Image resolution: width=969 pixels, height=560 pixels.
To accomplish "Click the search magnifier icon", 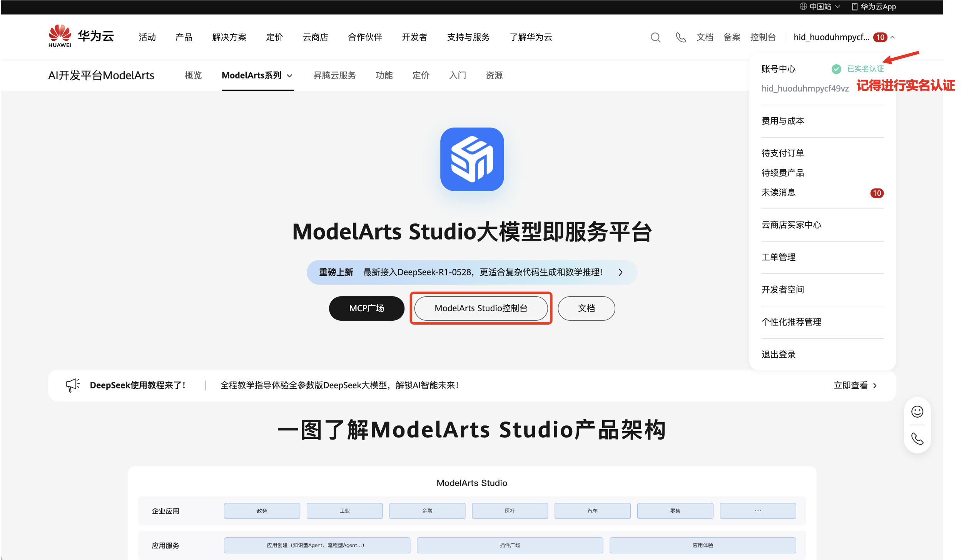I will pos(655,37).
